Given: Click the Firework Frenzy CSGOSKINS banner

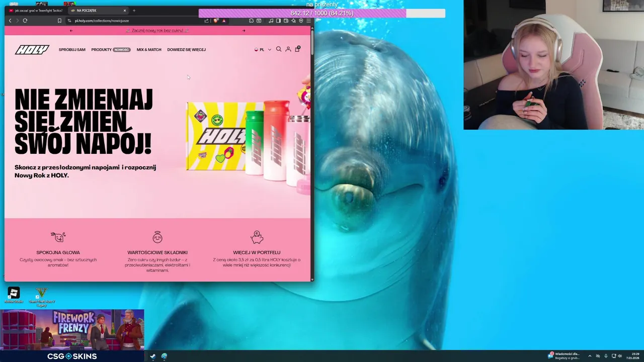Looking at the screenshot, I should click(x=72, y=335).
